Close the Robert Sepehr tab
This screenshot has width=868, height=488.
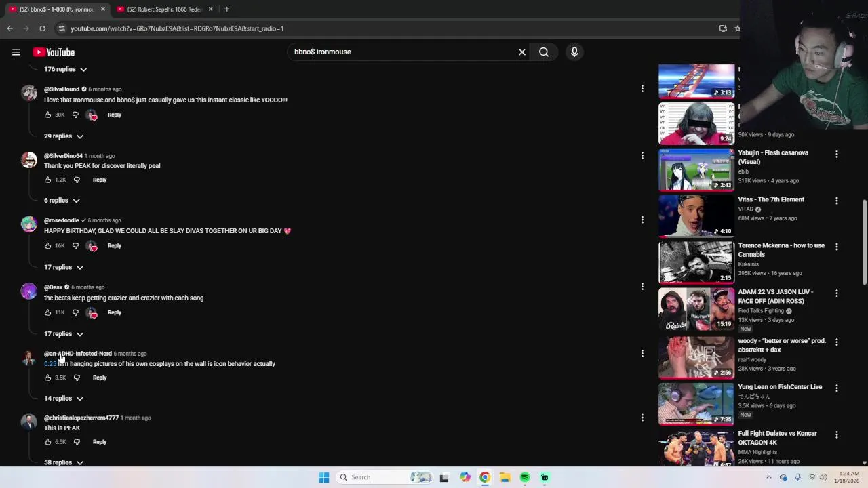click(x=210, y=9)
